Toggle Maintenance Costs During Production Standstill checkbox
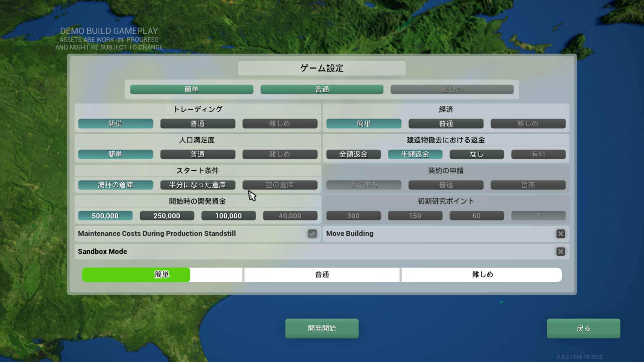 pos(312,234)
